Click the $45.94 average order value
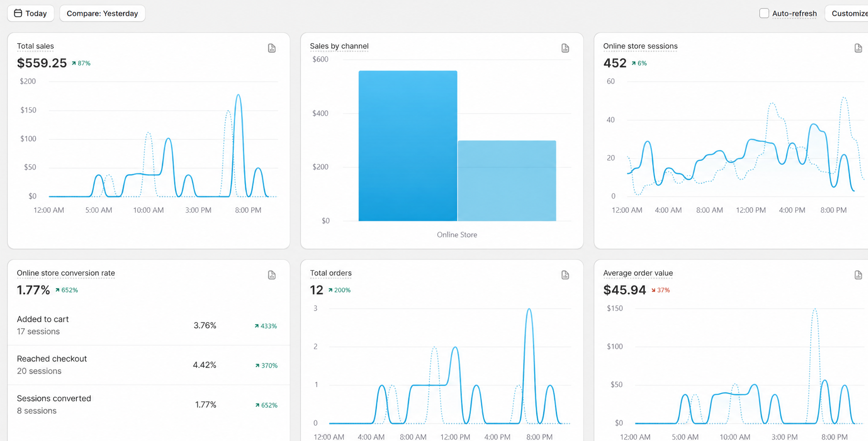Image resolution: width=868 pixels, height=441 pixels. 624,290
